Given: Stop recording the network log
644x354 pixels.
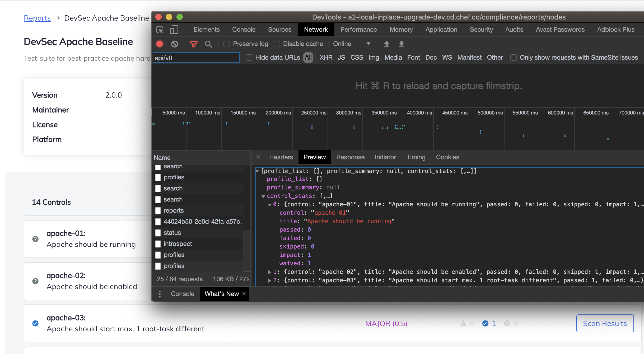Looking at the screenshot, I should (x=160, y=44).
